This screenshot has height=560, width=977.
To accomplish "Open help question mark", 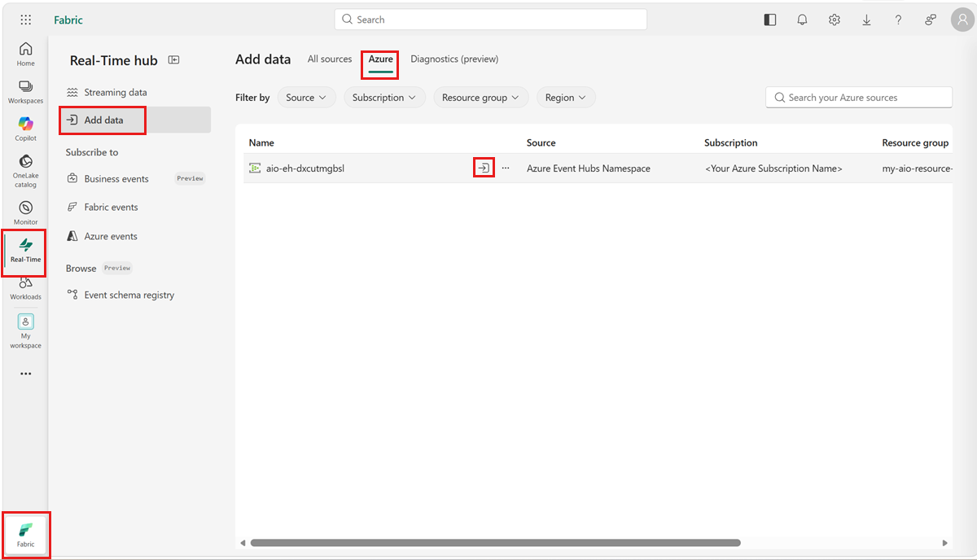I will [x=899, y=20].
